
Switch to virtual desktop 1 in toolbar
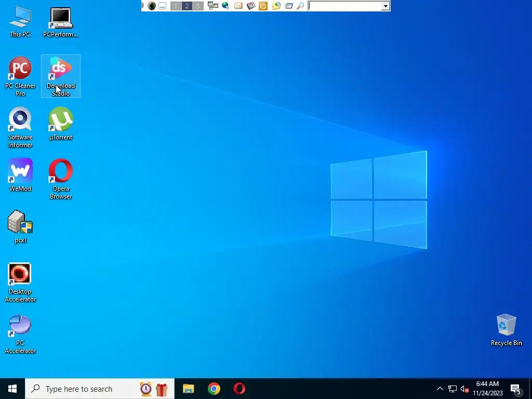coord(176,6)
